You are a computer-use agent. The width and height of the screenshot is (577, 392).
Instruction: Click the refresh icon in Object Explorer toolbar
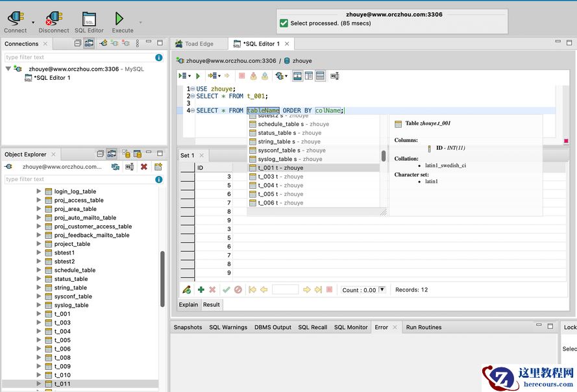115,167
